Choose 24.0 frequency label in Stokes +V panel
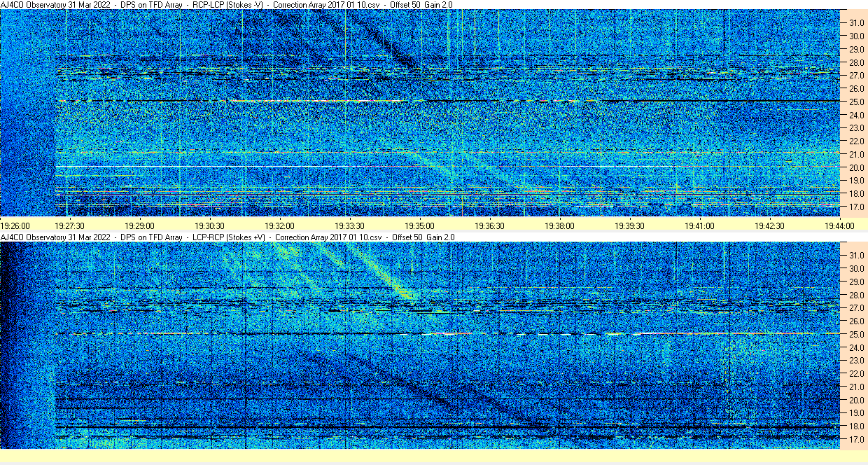Viewport: 868px width, 465px height. [856, 347]
